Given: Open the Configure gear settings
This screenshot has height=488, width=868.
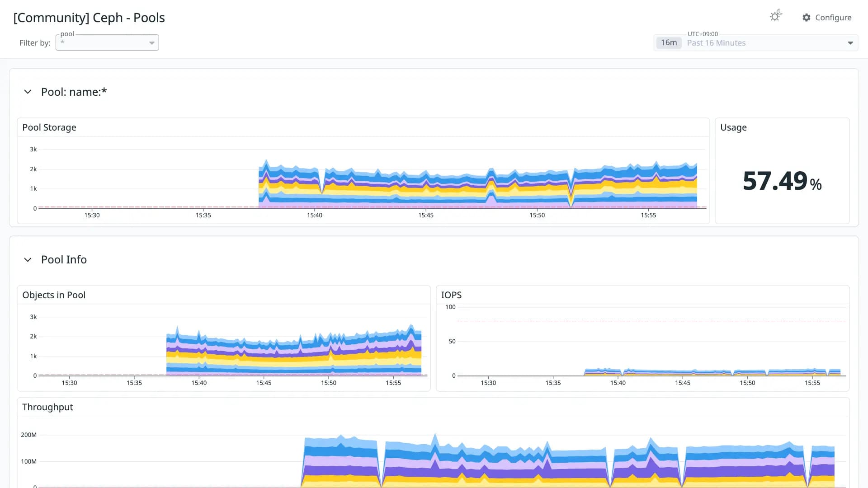Looking at the screenshot, I should click(x=806, y=18).
